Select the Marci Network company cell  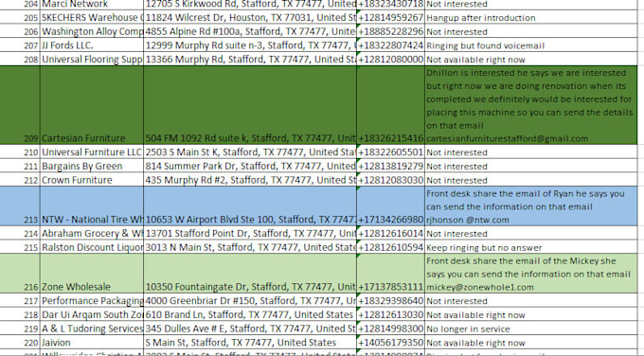coord(92,4)
